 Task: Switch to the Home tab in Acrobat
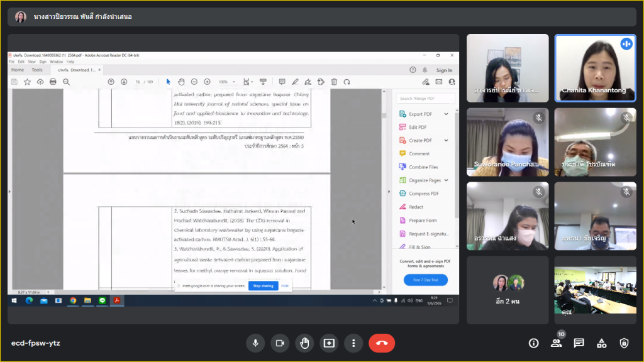18,70
